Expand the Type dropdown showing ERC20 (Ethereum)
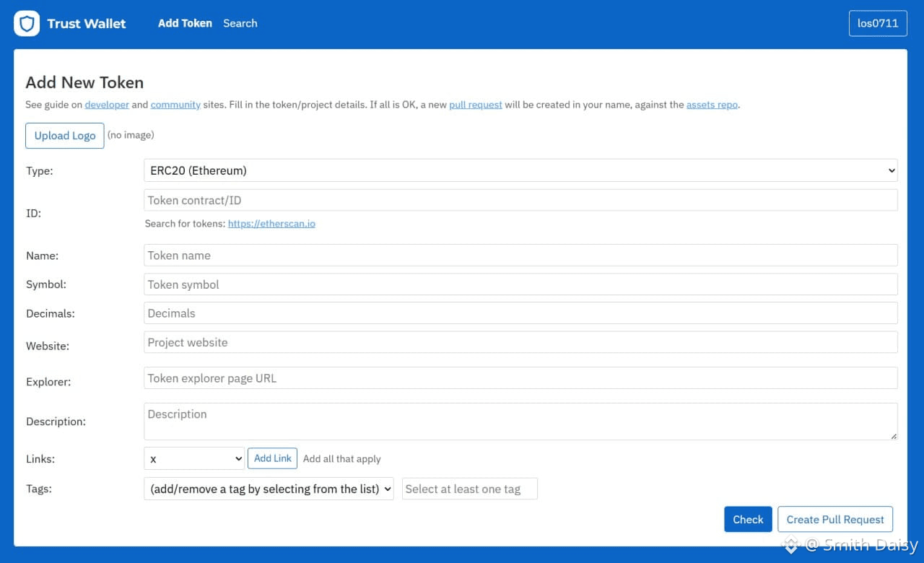 520,171
